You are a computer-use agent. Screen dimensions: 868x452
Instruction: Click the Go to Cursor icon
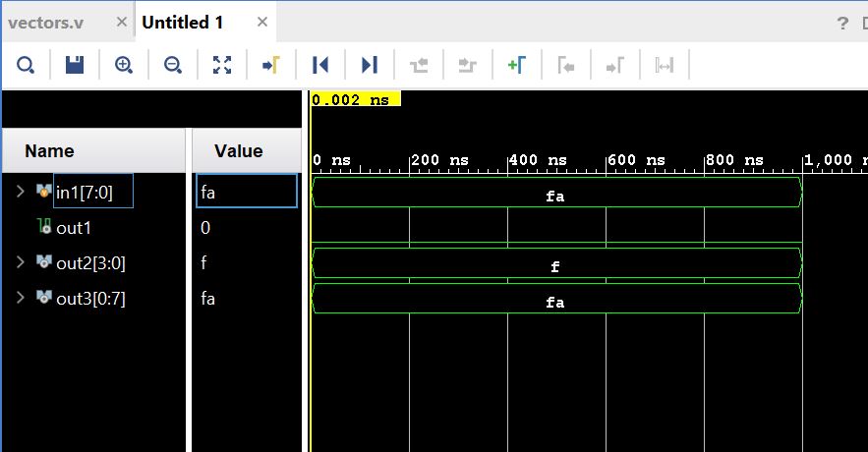click(x=271, y=65)
